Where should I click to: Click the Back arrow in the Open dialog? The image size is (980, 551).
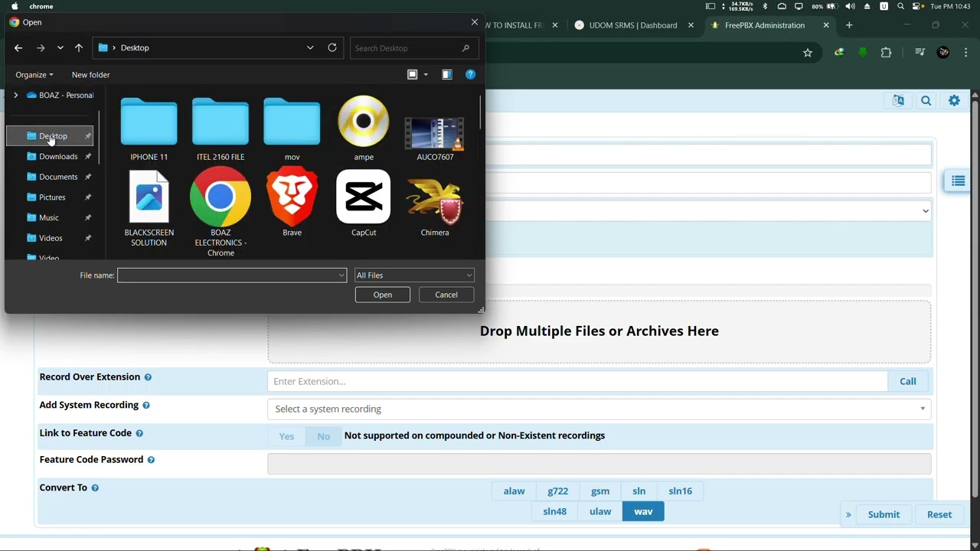[x=18, y=48]
